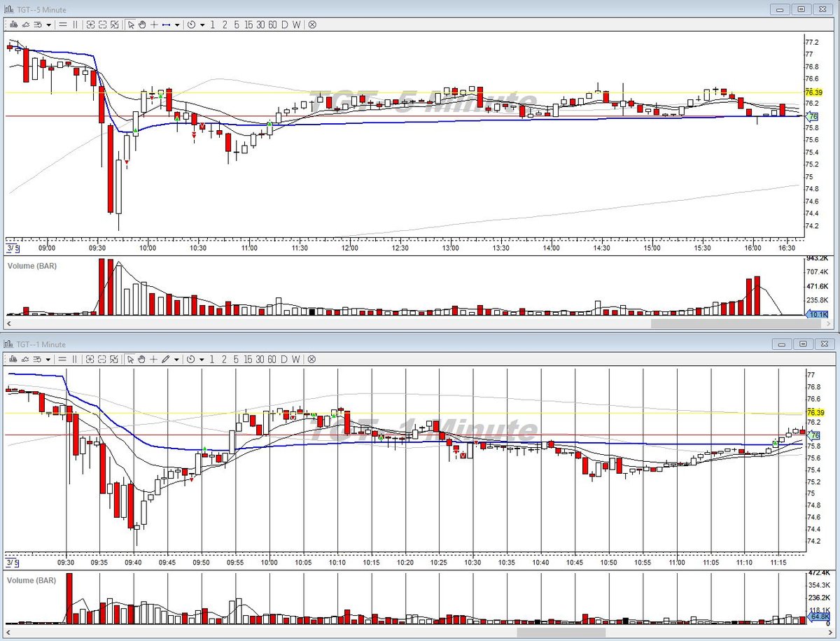The image size is (840, 641).
Task: Open the studies dropdown arrow in 5 Minute toolbar
Action: [48, 24]
